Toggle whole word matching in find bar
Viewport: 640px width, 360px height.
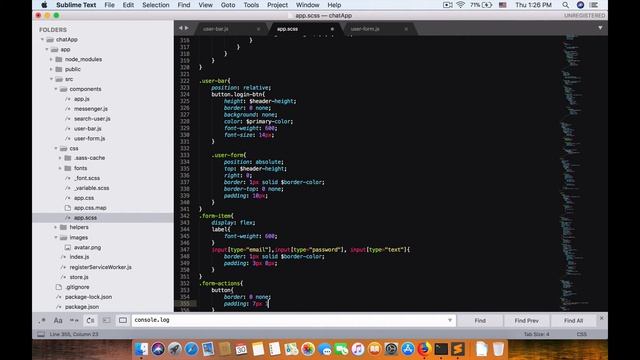coord(74,320)
